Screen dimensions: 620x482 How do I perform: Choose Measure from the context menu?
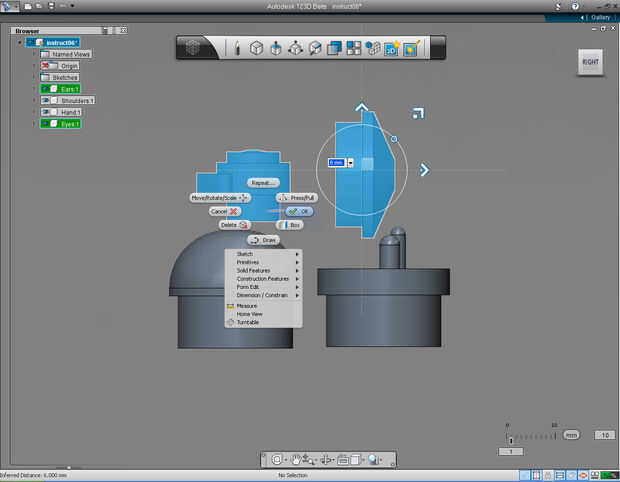pos(246,306)
